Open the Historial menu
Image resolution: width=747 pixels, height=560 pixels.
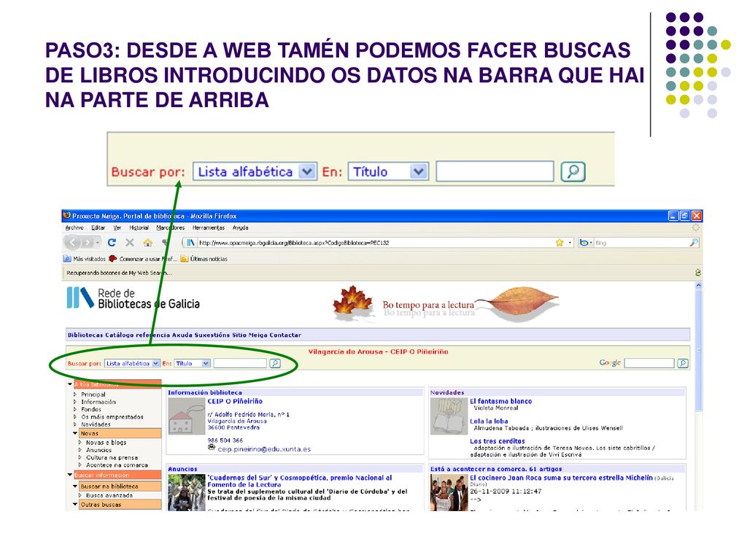tap(139, 227)
